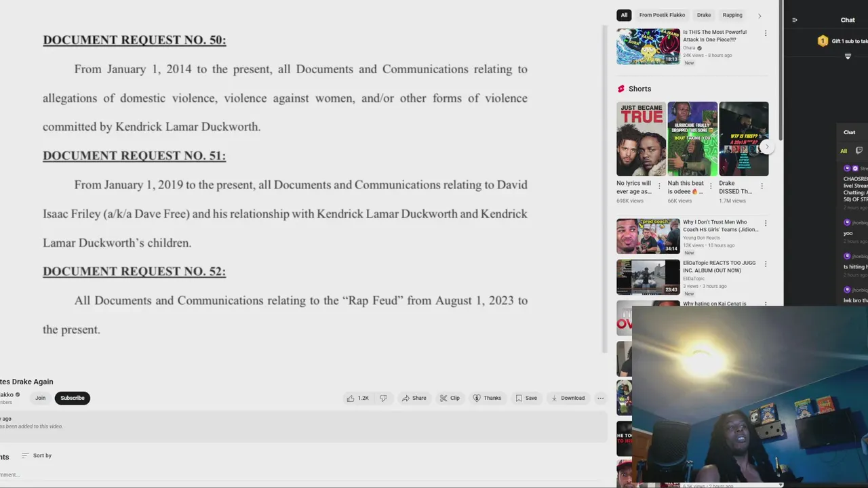Click the streamer webcam overlay

point(750,396)
